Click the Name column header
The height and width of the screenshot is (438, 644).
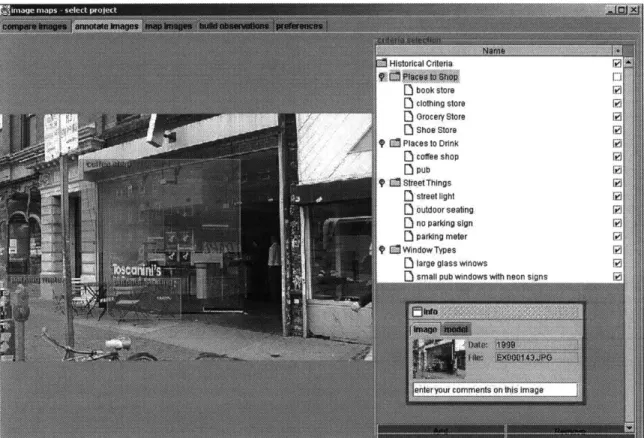coord(494,51)
